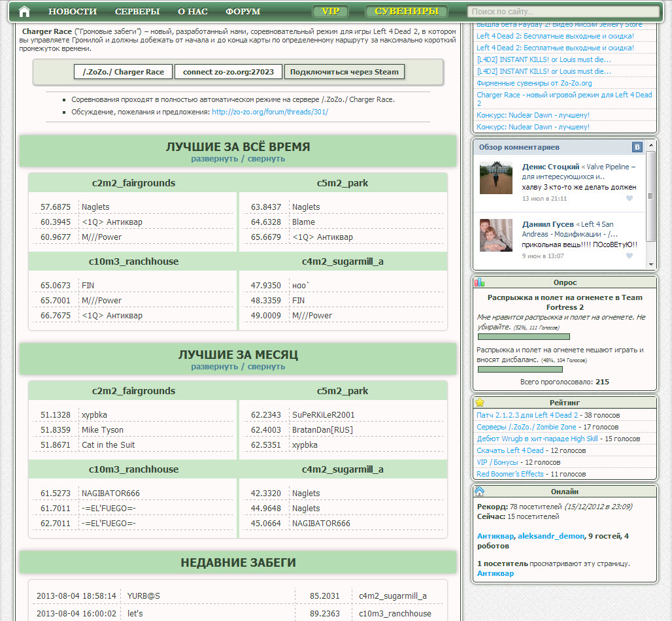The image size is (672, 621).
Task: Open the zo-zo.org forum thread 301 link
Action: (x=270, y=112)
